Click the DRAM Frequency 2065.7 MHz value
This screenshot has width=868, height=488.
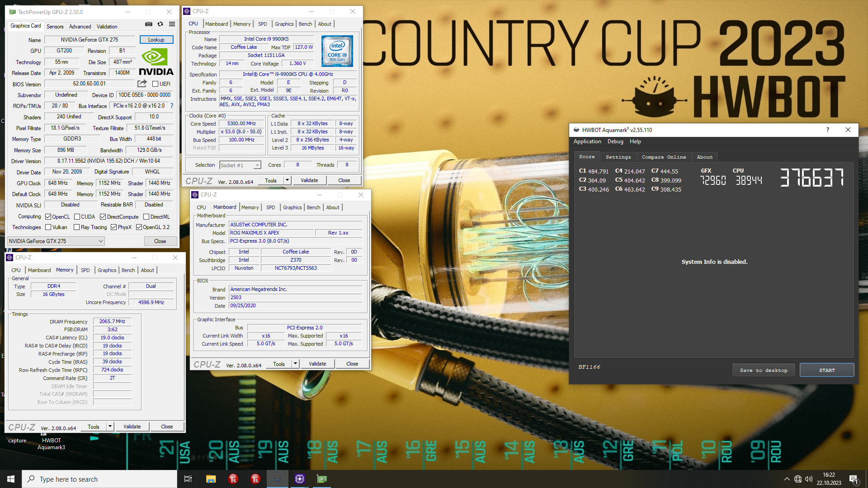click(112, 321)
